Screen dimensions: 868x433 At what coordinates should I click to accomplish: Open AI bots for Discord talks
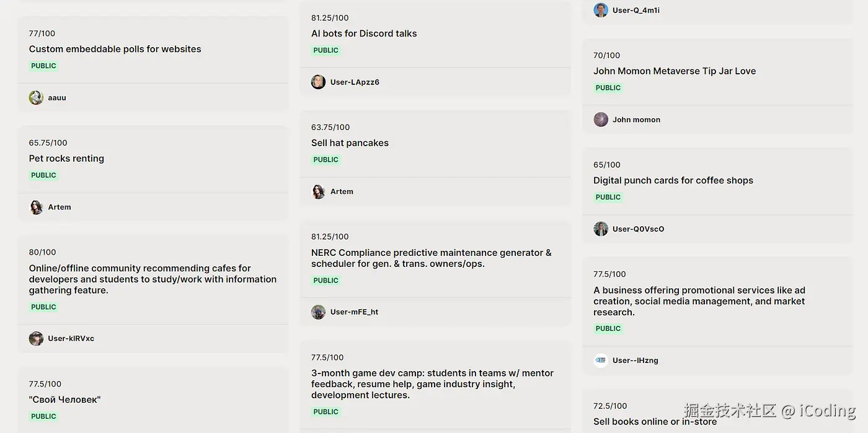(364, 34)
